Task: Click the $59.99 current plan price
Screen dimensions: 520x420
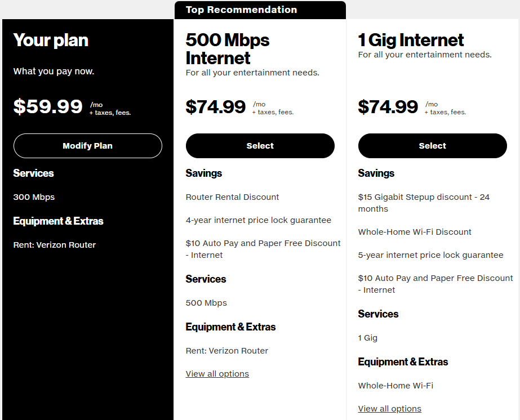Action: [48, 106]
